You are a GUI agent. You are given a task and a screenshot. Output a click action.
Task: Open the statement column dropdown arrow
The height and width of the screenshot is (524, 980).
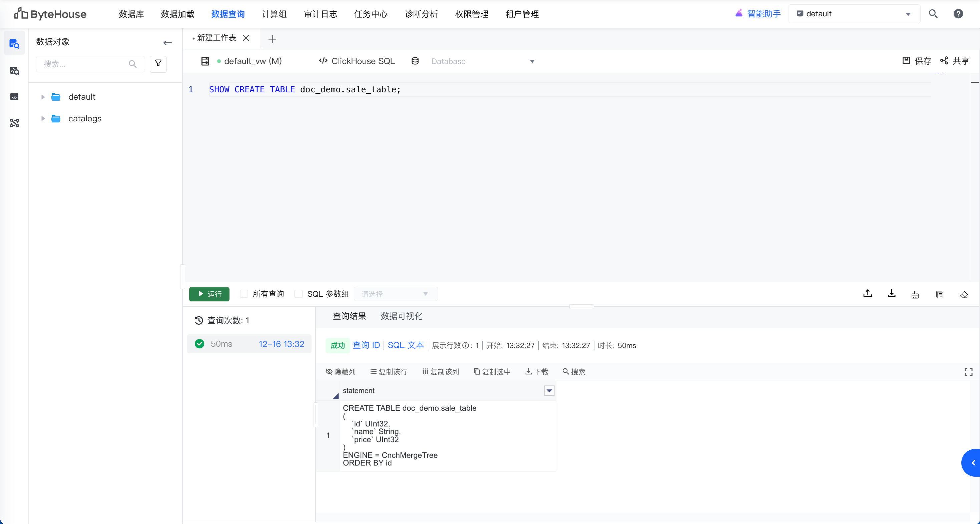click(x=549, y=391)
